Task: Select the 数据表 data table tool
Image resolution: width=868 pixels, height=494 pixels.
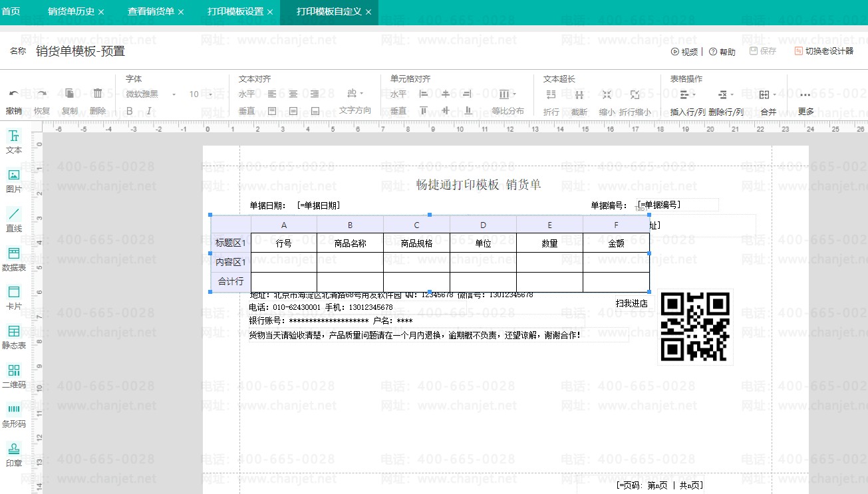Action: [x=15, y=259]
